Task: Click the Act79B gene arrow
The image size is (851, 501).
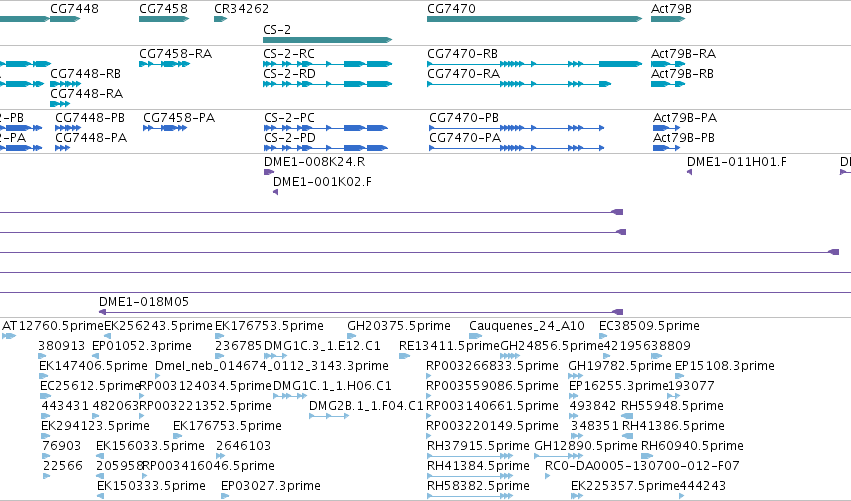Action: (668, 19)
